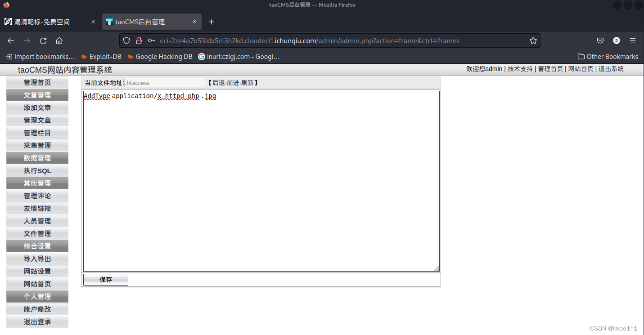The height and width of the screenshot is (335, 644).
Task: Open the tracking protection shield icon
Action: (127, 40)
